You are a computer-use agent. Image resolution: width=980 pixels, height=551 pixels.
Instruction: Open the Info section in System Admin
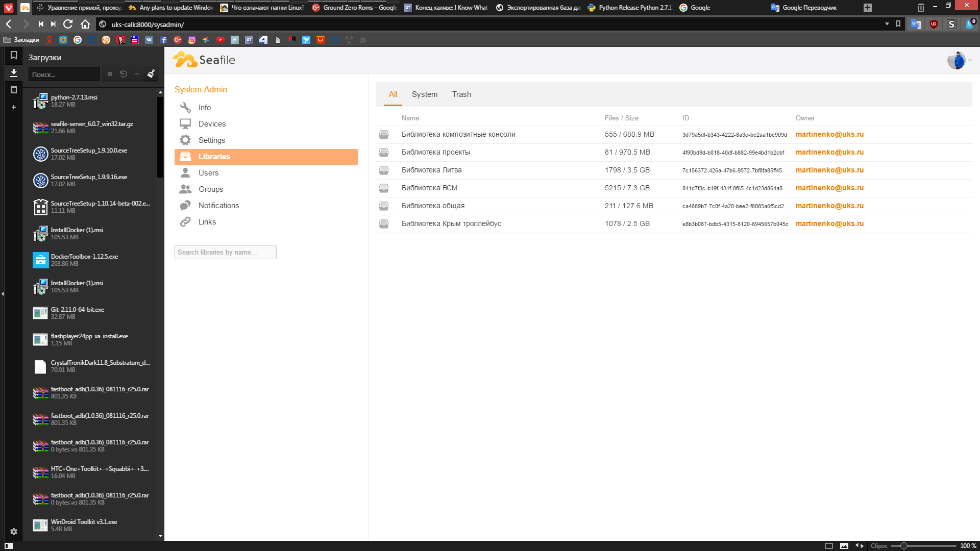coord(205,107)
